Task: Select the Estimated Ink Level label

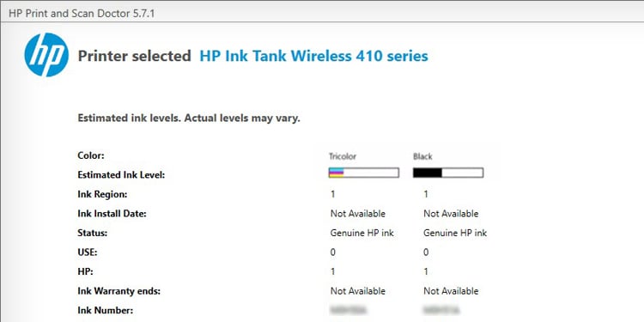Action: click(x=121, y=175)
